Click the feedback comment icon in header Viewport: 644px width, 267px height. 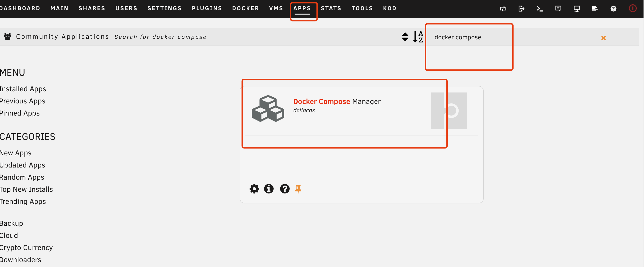(x=558, y=9)
